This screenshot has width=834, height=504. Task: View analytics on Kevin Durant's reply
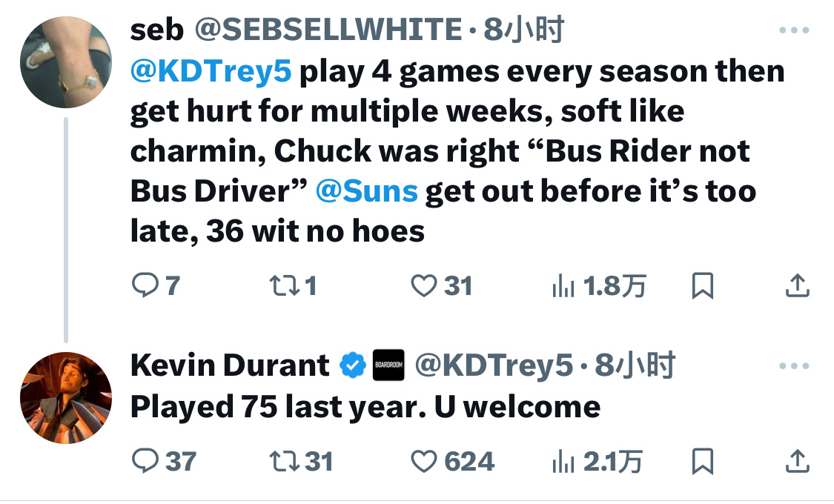point(563,461)
